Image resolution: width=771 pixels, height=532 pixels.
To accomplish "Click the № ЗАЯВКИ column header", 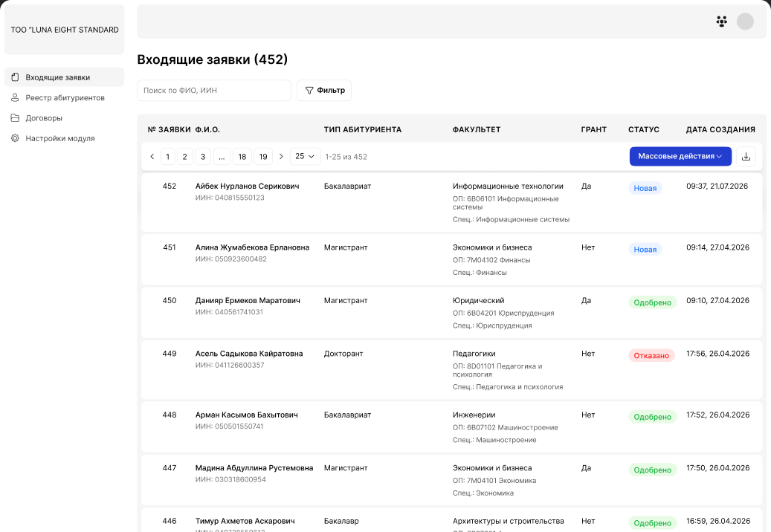I will point(170,130).
